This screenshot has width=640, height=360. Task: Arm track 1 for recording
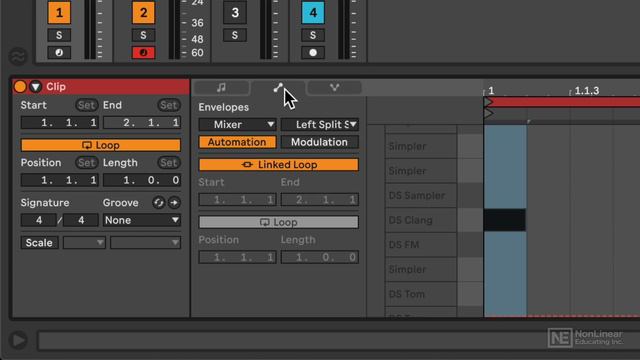59,53
